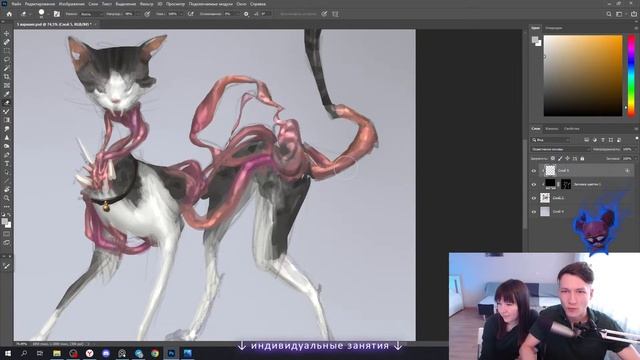Open the Изображение menu
This screenshot has height=360, width=640.
[x=71, y=4]
